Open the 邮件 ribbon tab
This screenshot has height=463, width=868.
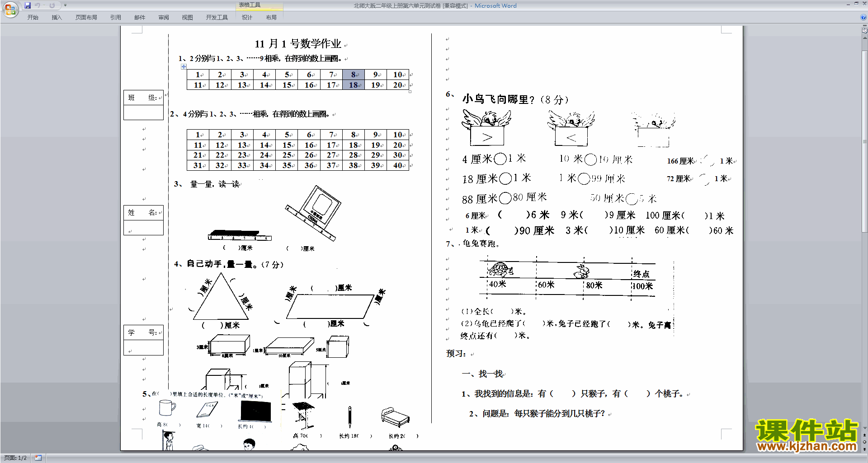click(x=140, y=18)
